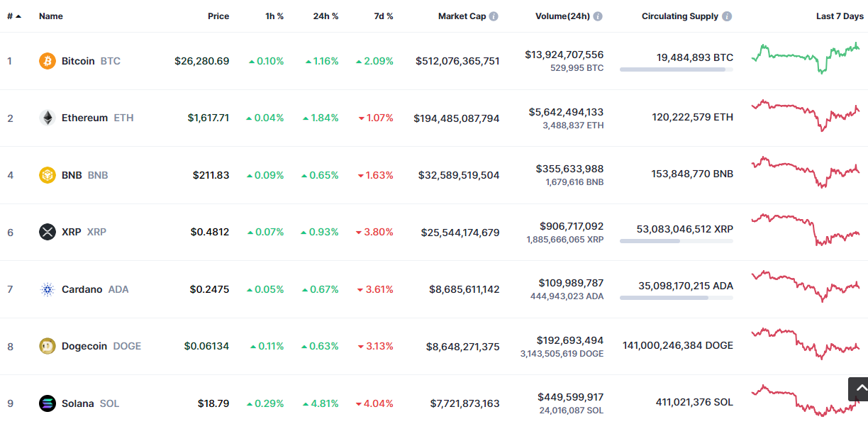
Task: Open Cardano 7-day sparkline chart
Action: click(806, 286)
